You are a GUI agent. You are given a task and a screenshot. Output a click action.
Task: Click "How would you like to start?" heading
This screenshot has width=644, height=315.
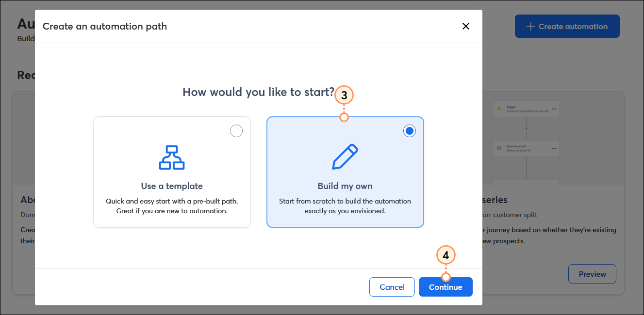[x=258, y=92]
